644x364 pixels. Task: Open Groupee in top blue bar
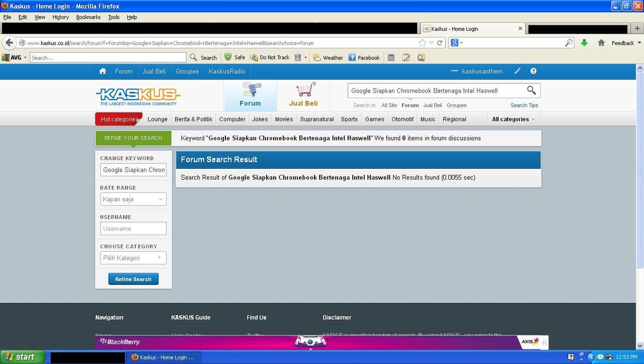[187, 71]
